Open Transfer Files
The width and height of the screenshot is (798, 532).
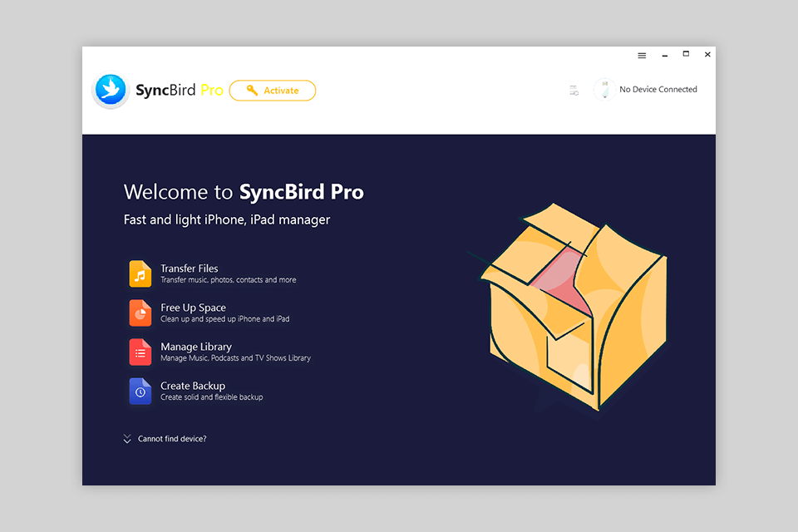190,268
